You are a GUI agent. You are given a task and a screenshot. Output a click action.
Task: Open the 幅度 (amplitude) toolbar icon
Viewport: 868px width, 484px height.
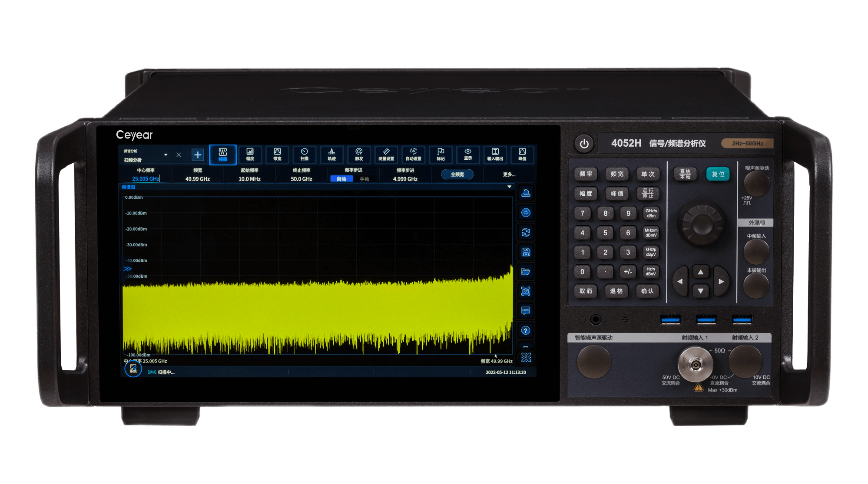[250, 154]
